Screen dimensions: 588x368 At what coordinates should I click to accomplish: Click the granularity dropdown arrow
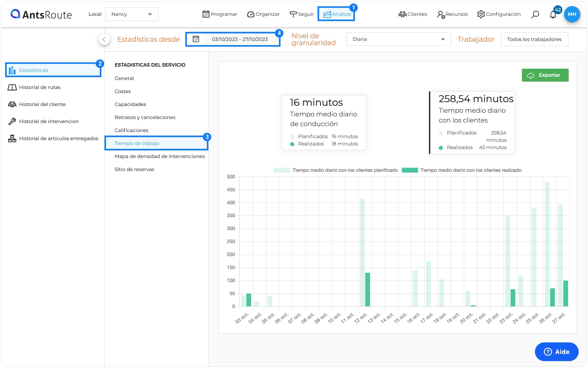[x=443, y=39]
